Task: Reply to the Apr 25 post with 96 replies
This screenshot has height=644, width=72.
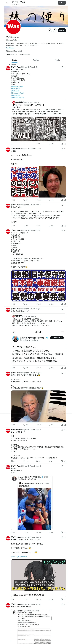Action: 13,200
